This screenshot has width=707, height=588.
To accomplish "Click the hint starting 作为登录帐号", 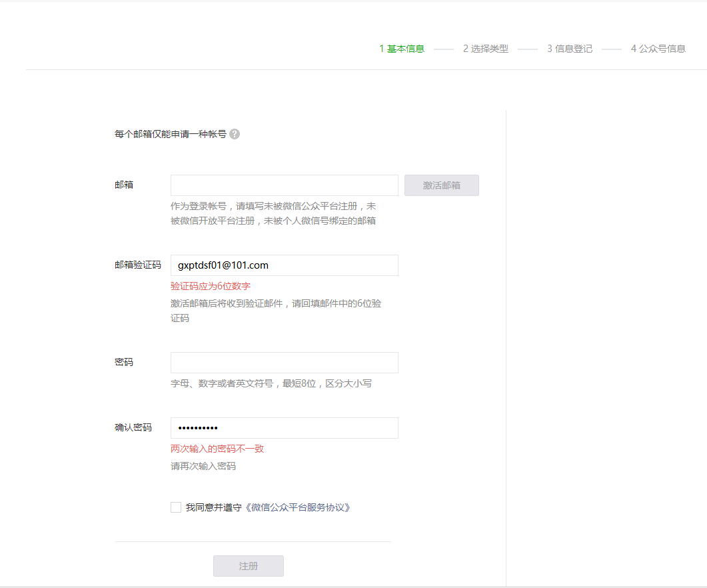I will coord(273,213).
